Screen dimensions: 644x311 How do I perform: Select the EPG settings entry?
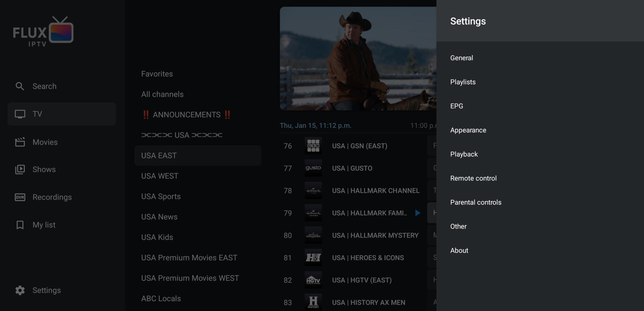point(456,106)
